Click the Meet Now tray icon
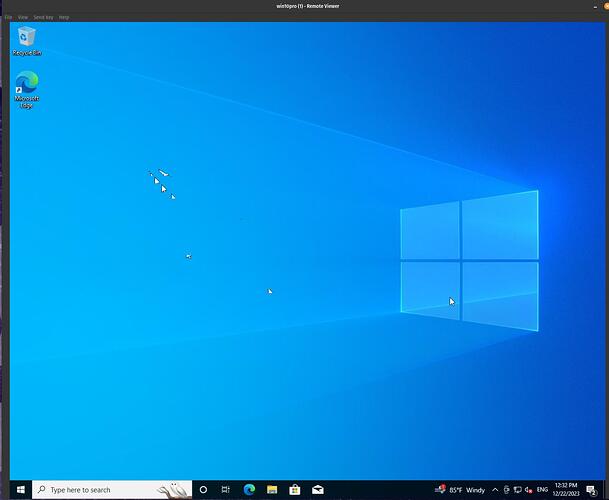Screen dimensions: 609x500 click(x=506, y=490)
